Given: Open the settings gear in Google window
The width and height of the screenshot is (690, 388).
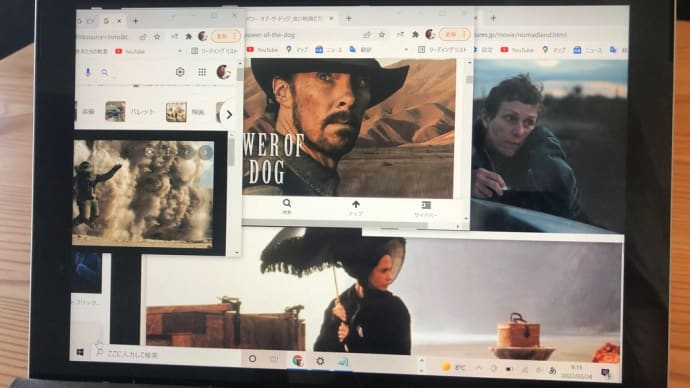Looking at the screenshot, I should click(x=180, y=72).
